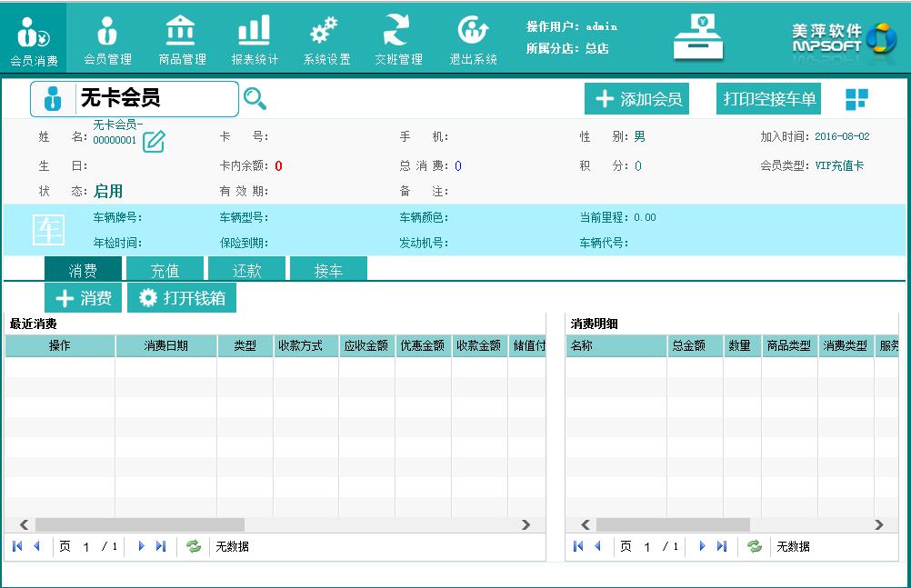Click the magnifier search icon beside member field

[x=255, y=99]
